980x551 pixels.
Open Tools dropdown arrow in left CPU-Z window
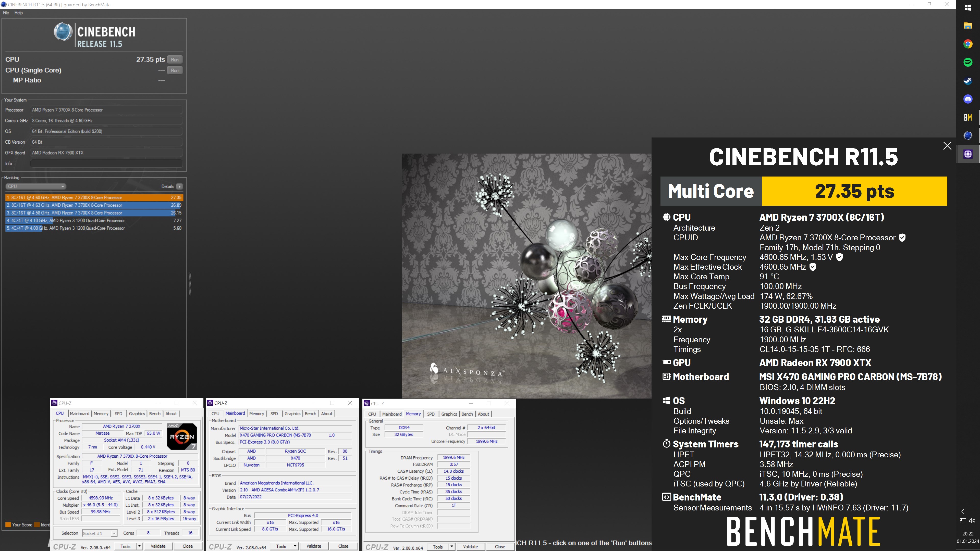(x=140, y=546)
